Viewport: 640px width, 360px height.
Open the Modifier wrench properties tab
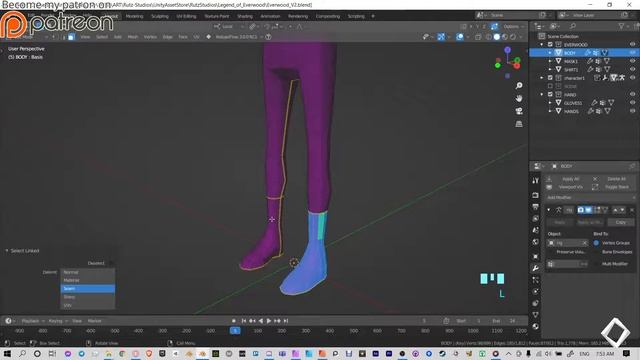coord(536,269)
